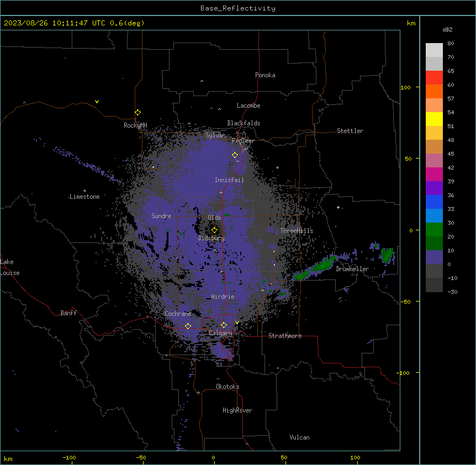This screenshot has width=476, height=465.
Task: Select the yellow diamond marker below Cochrane
Action: 188,326
